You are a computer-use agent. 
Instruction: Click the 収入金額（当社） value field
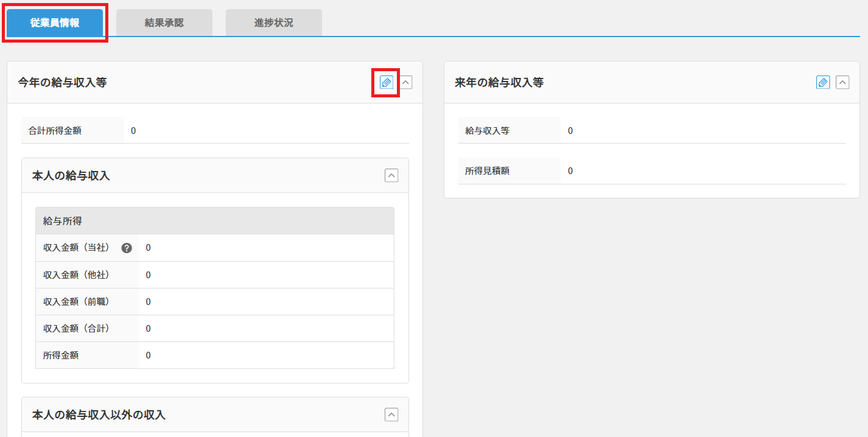pyautogui.click(x=149, y=248)
